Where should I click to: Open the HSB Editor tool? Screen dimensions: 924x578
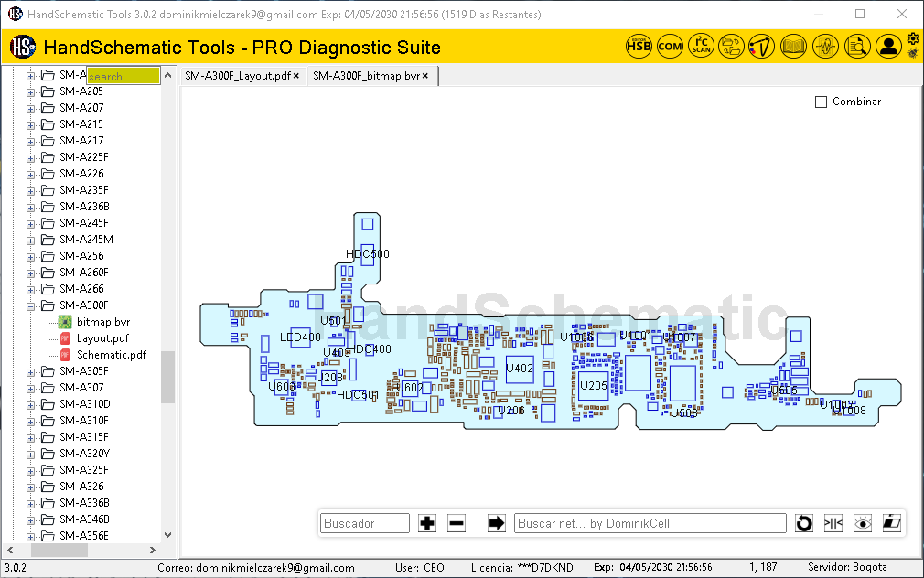click(639, 46)
